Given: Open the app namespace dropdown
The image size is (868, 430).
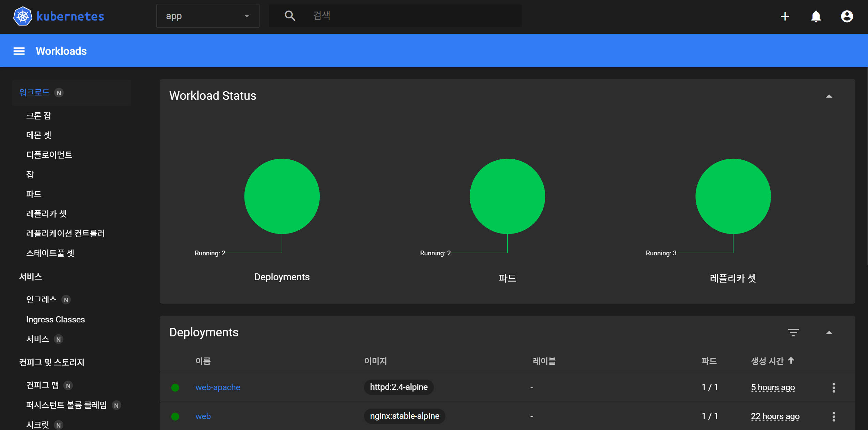Looking at the screenshot, I should [208, 16].
